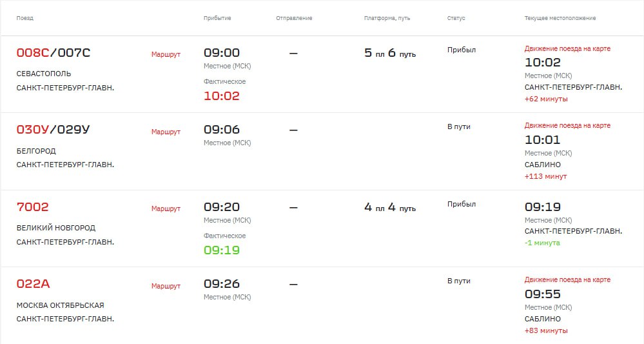
Task: Show train 022А movement on map
Action: tap(567, 279)
